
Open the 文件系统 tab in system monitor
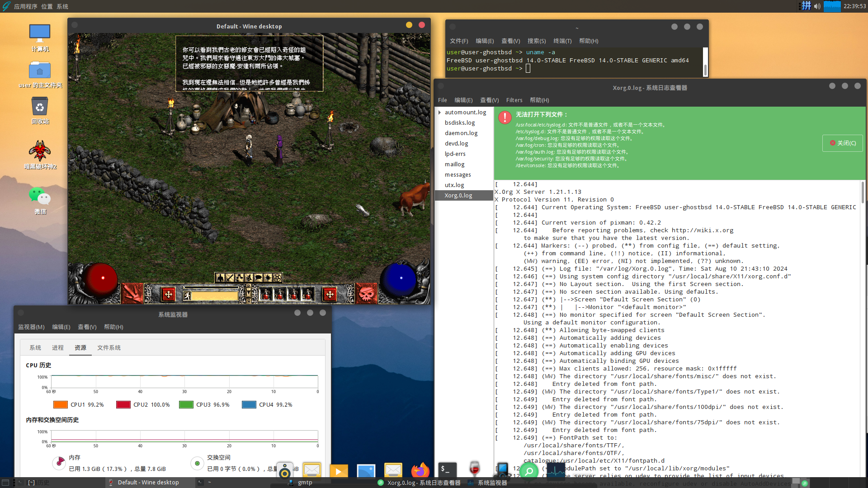[x=109, y=348]
